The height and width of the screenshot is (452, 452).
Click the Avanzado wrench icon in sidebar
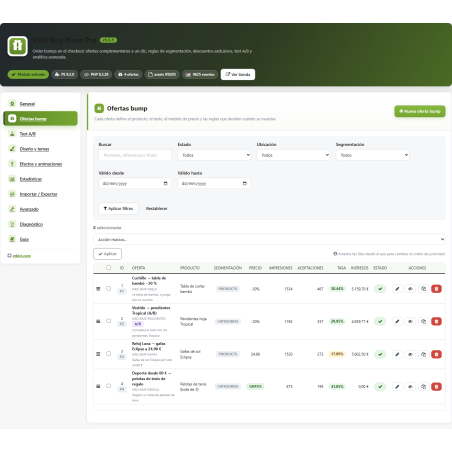click(x=12, y=209)
